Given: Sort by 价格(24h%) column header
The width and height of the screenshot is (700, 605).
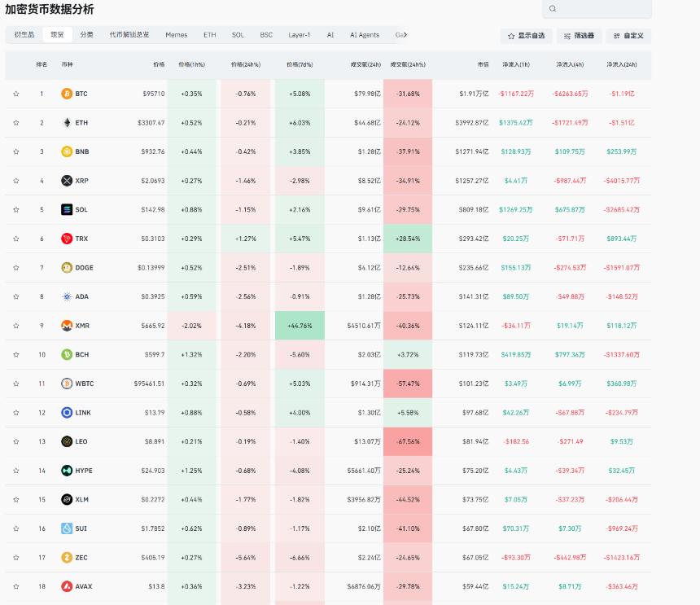Looking at the screenshot, I should (246, 64).
